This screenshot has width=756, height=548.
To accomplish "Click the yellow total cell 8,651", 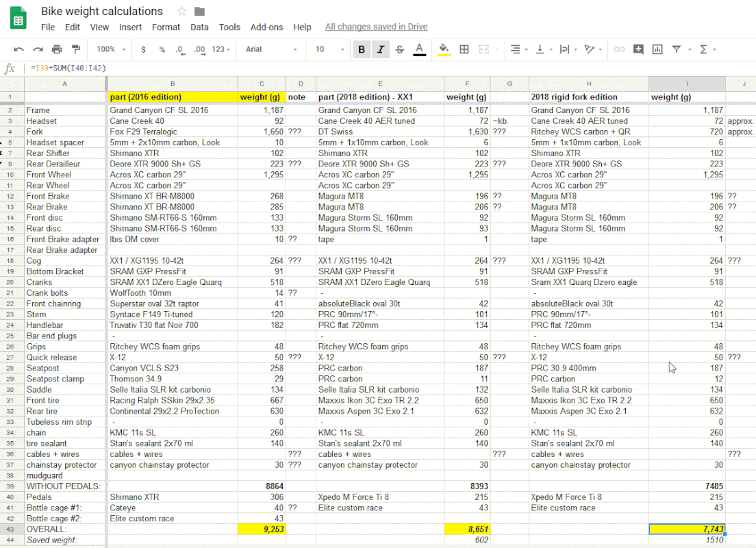I will point(467,530).
